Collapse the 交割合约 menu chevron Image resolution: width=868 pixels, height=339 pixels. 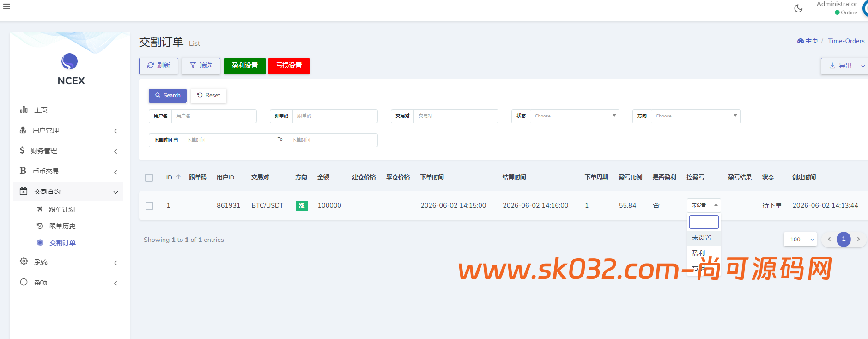pyautogui.click(x=115, y=192)
